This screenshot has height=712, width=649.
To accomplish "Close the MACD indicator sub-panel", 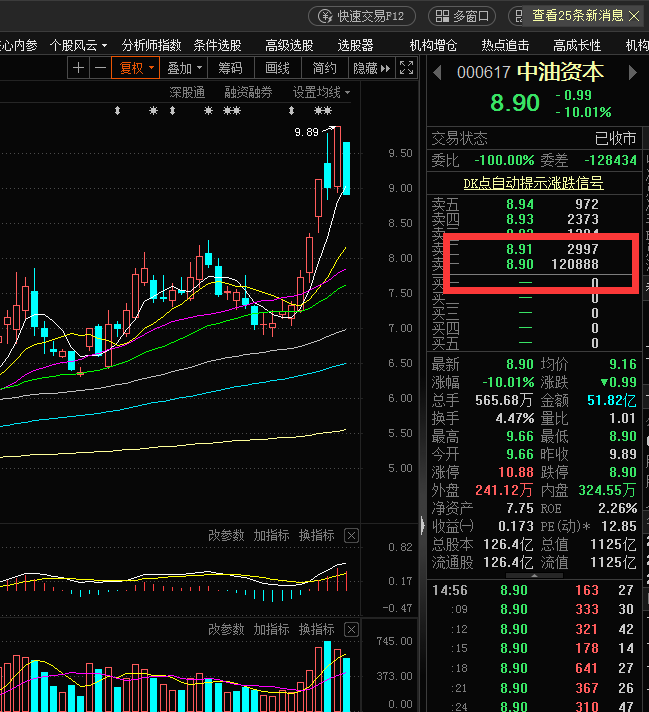I will [x=351, y=536].
